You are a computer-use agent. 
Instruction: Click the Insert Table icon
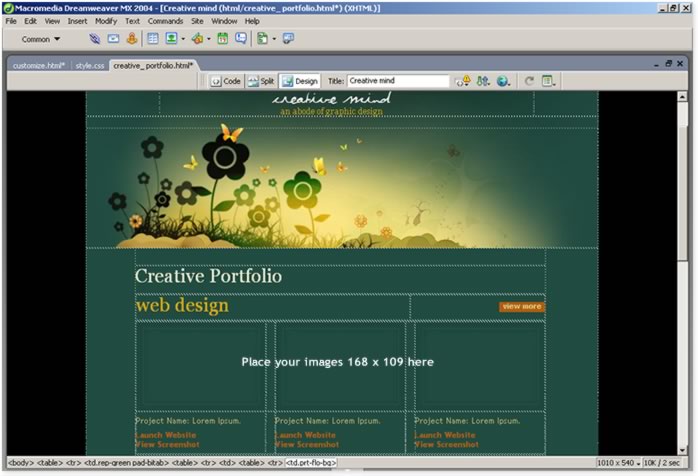click(153, 39)
